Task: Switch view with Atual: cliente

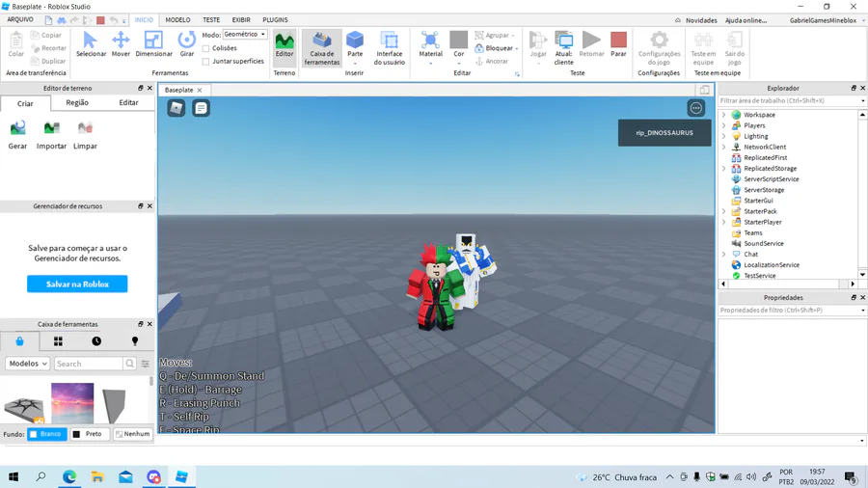Action: click(563, 48)
